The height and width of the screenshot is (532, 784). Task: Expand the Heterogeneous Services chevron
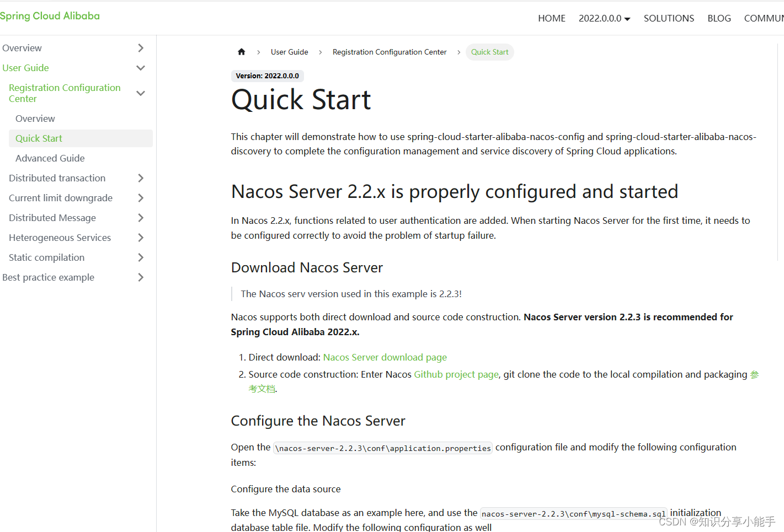(141, 238)
